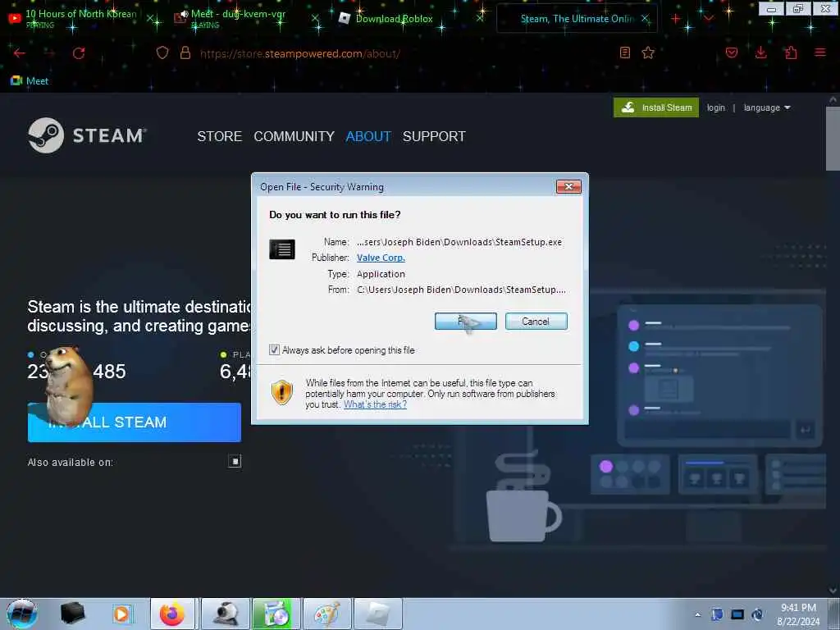840x630 pixels.
Task: Bookmark this page with the star icon
Action: point(648,52)
